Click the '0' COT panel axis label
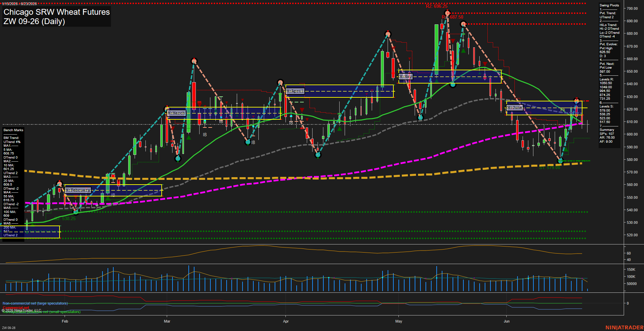Screen dimensions: 644x331 (x=628, y=303)
